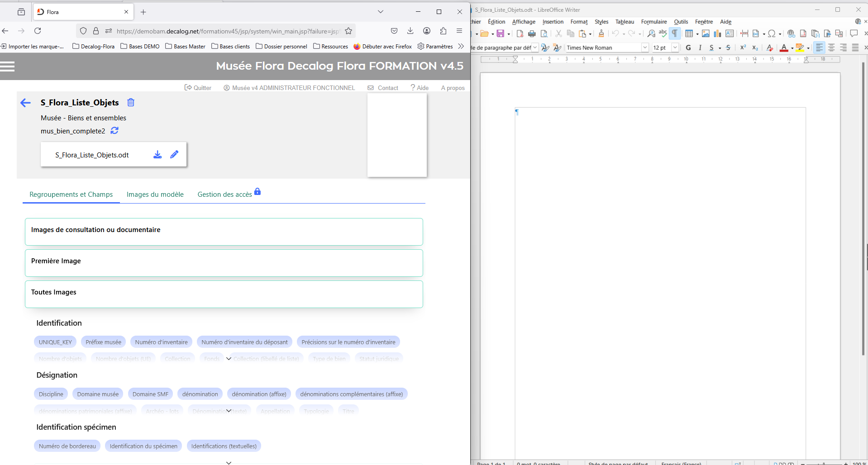Click the Firefox address bar
Image resolution: width=868 pixels, height=465 pixels.
[x=226, y=31]
